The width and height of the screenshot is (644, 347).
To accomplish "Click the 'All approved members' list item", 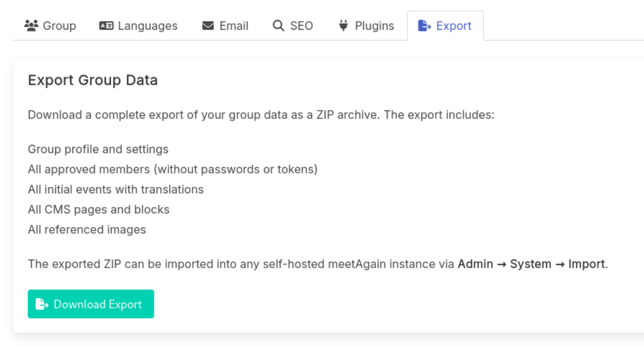I will (x=172, y=169).
